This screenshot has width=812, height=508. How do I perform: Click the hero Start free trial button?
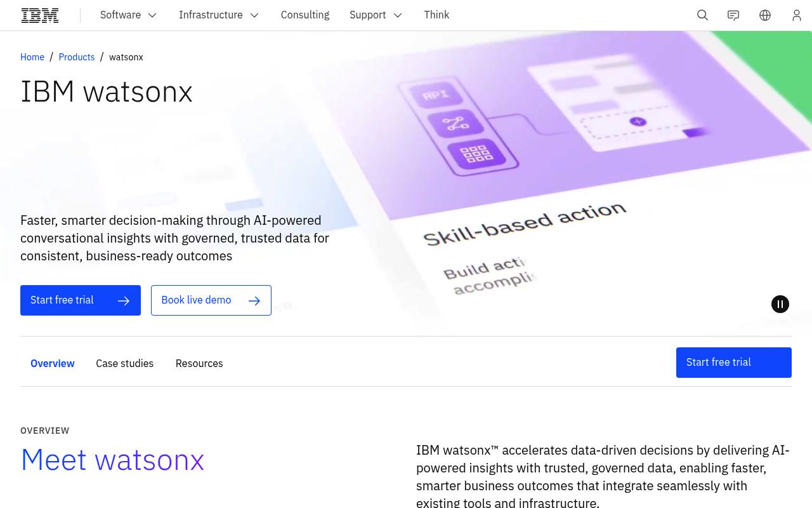click(81, 300)
